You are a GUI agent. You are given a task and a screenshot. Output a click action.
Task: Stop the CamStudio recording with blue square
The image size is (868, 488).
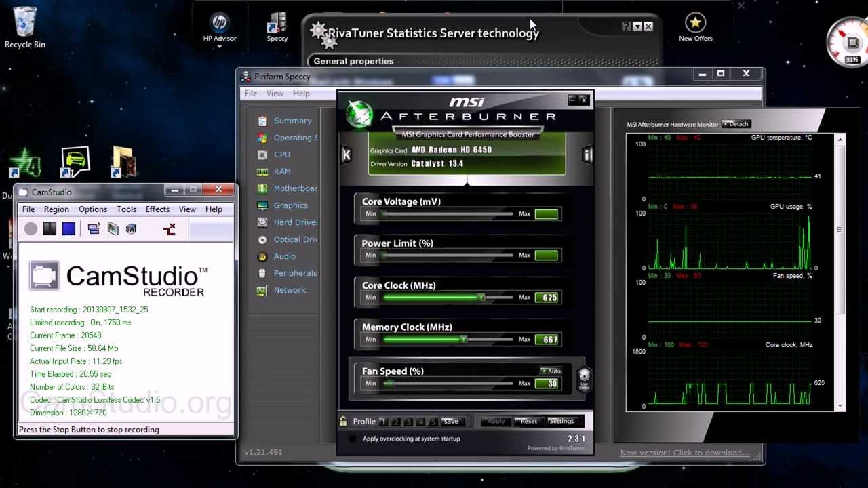68,229
